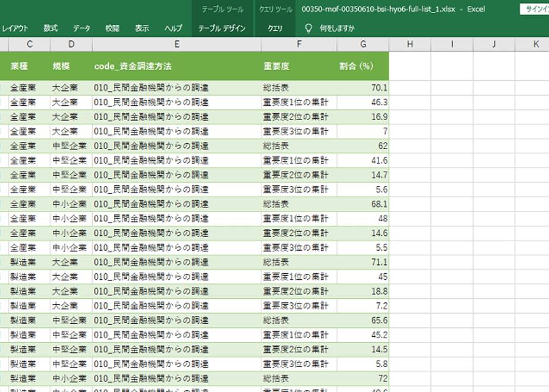The height and width of the screenshot is (392, 549).
Task: Select 大企業 cell in the 18.8 row
Action: click(x=71, y=291)
